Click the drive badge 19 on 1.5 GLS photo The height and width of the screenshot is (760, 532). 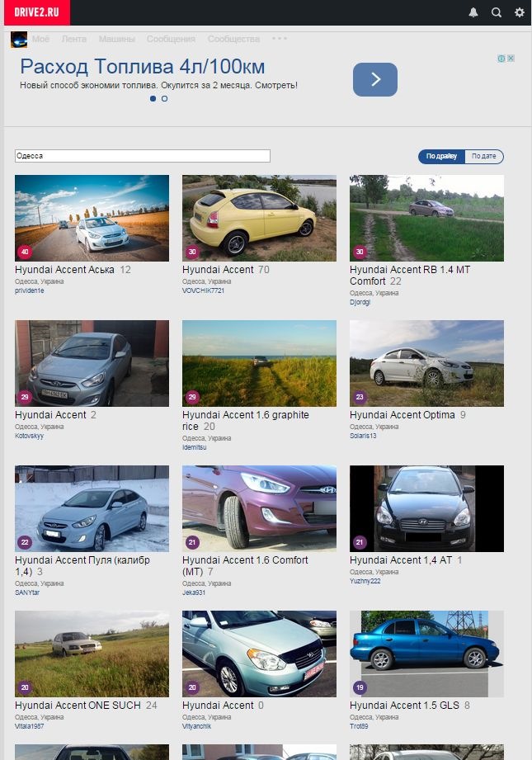pyautogui.click(x=360, y=687)
